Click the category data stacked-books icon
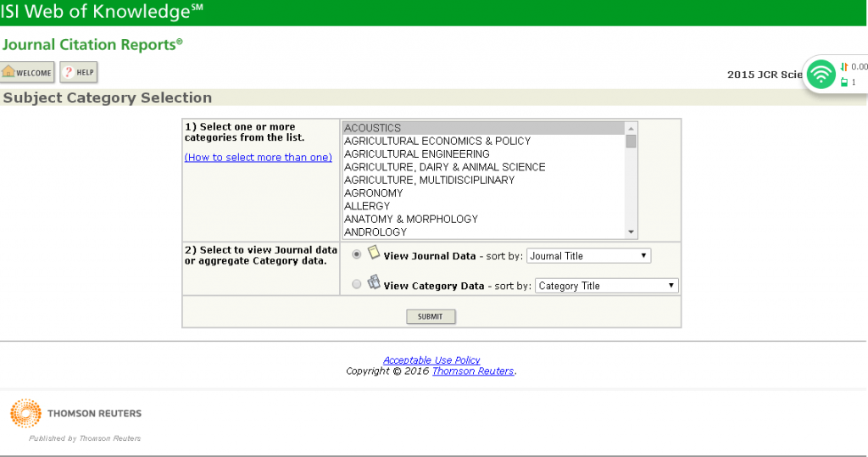 [x=374, y=282]
